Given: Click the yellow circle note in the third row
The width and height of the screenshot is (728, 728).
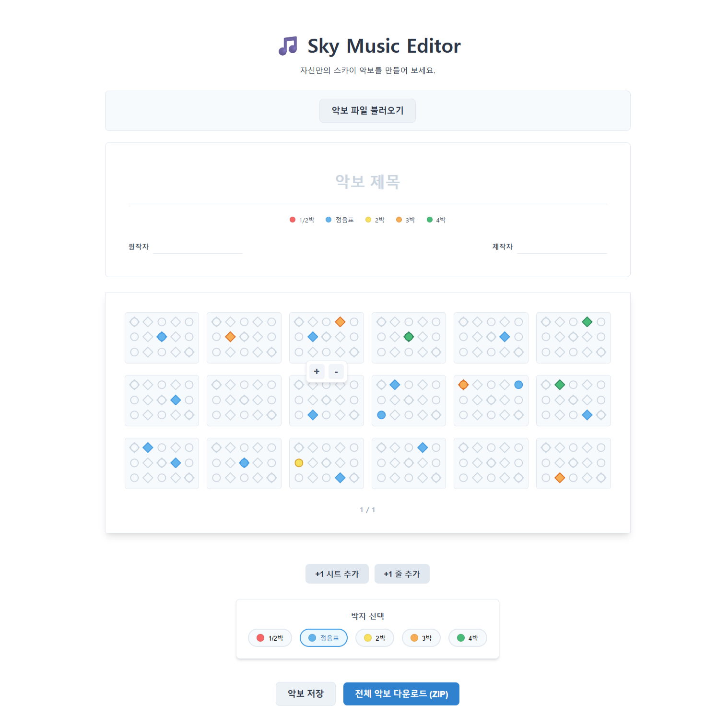Looking at the screenshot, I should pyautogui.click(x=299, y=463).
